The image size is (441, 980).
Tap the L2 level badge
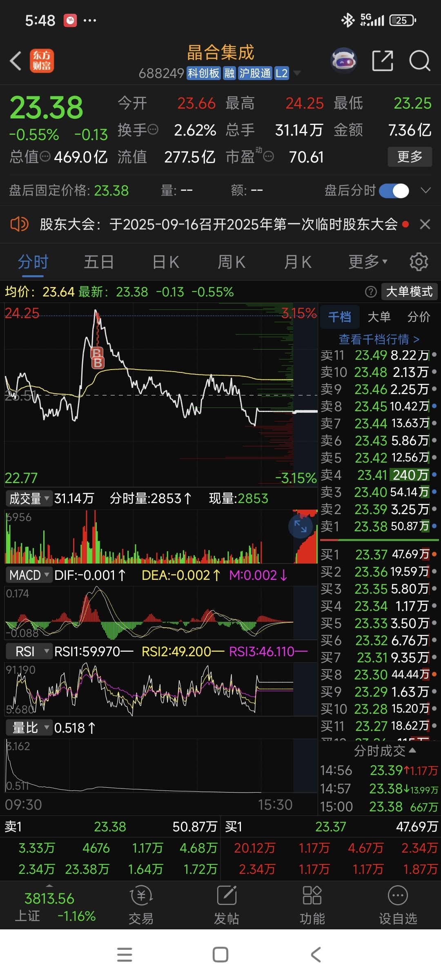(x=282, y=73)
